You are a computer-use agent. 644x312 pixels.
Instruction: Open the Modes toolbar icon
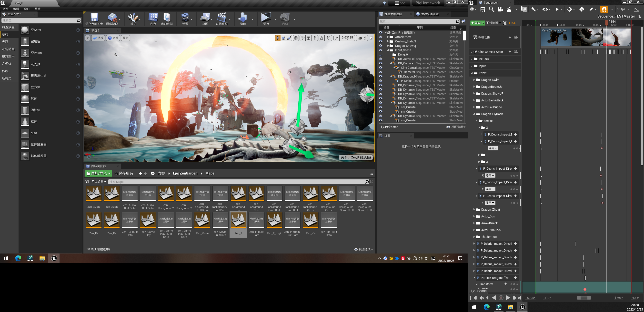click(x=133, y=18)
